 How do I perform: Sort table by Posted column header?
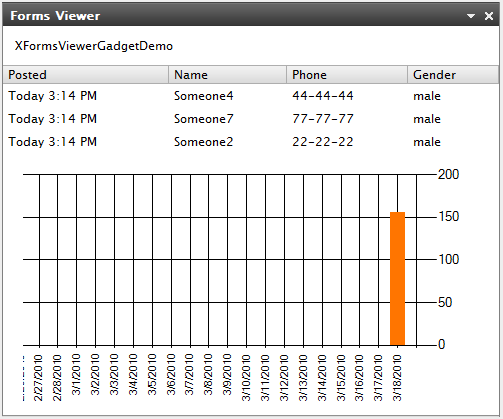pyautogui.click(x=86, y=75)
